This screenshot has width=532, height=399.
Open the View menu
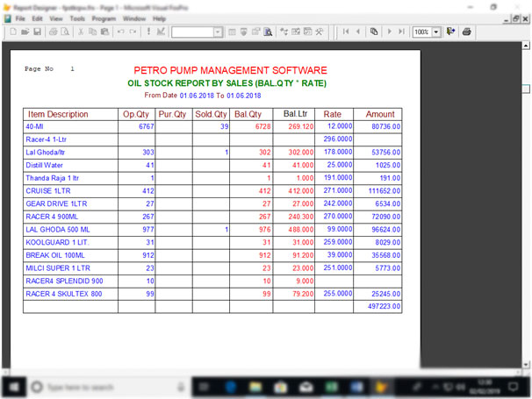coord(56,18)
